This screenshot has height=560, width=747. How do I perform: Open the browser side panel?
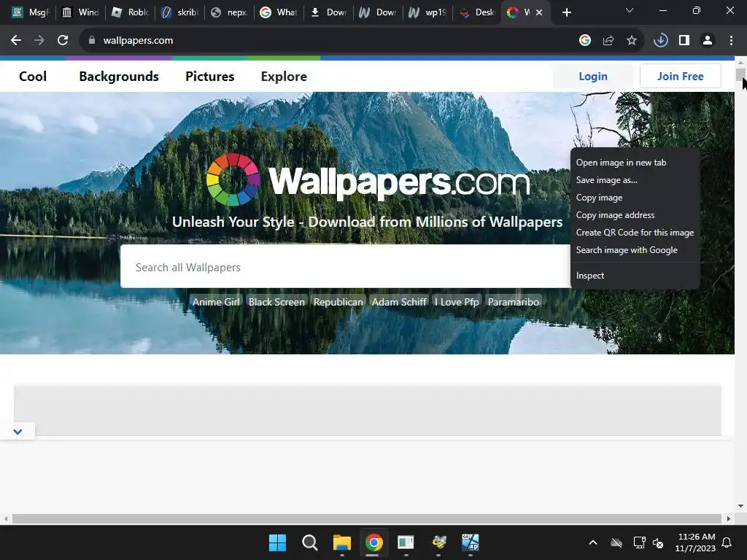pyautogui.click(x=684, y=41)
